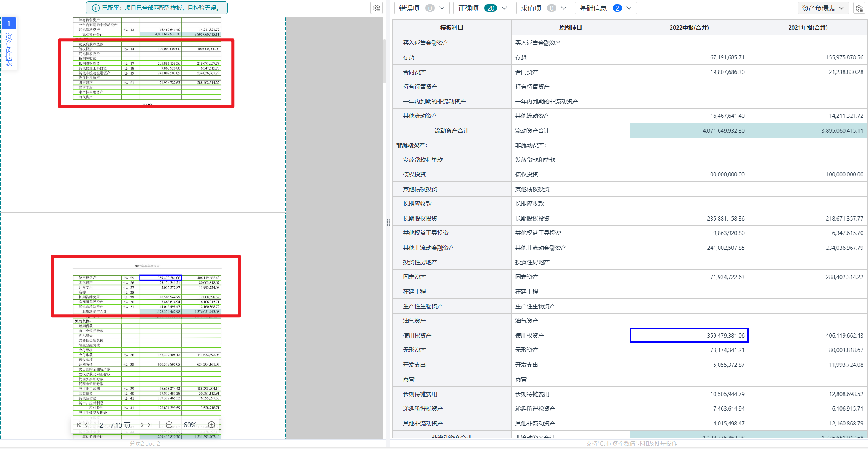Open the 资产负债表 statement selector
Image resolution: width=868 pixels, height=449 pixels.
click(823, 8)
